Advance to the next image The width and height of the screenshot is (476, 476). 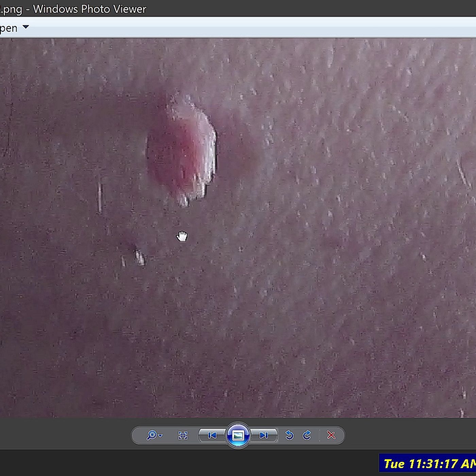pos(264,435)
